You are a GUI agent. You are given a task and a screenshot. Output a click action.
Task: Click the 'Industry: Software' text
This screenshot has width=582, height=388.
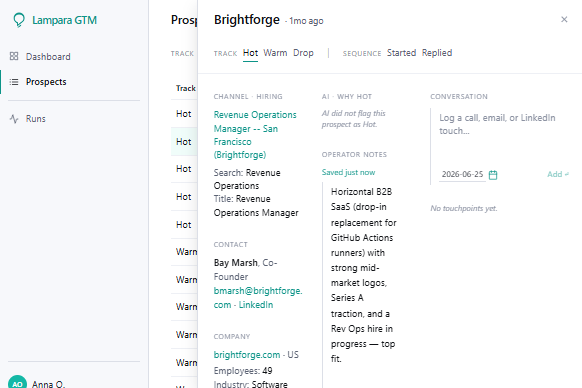[251, 384]
